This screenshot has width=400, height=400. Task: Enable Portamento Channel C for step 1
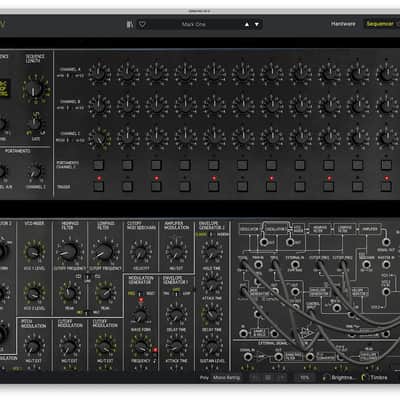click(99, 165)
